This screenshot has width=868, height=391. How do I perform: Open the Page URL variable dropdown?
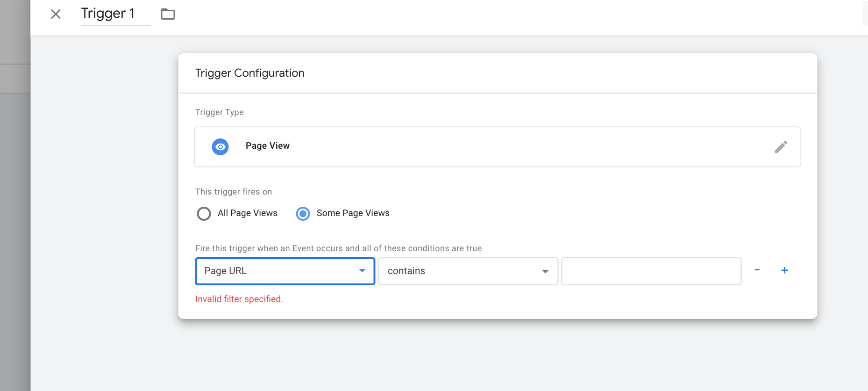[x=280, y=271]
